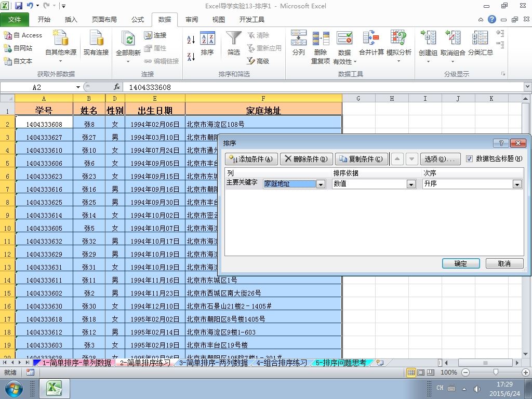Click the volume speaker tray icon
Image resolution: width=532 pixels, height=399 pixels.
(477, 389)
